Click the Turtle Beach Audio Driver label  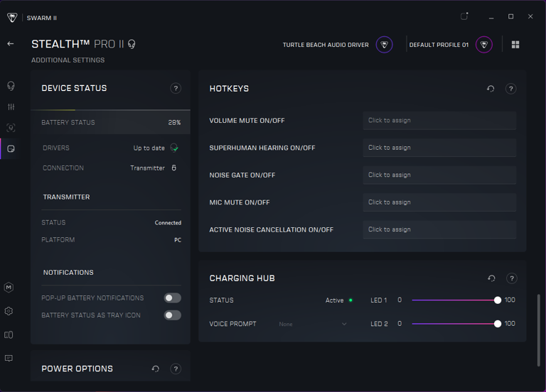326,45
